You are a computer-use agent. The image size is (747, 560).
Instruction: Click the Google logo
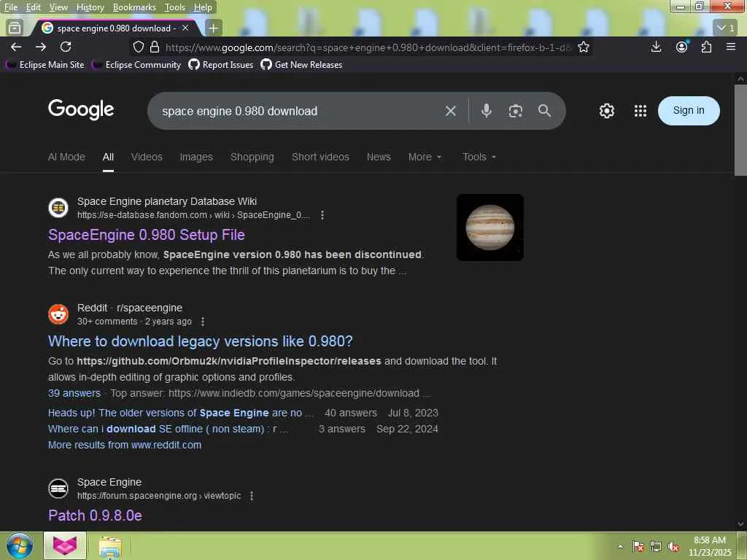81,109
